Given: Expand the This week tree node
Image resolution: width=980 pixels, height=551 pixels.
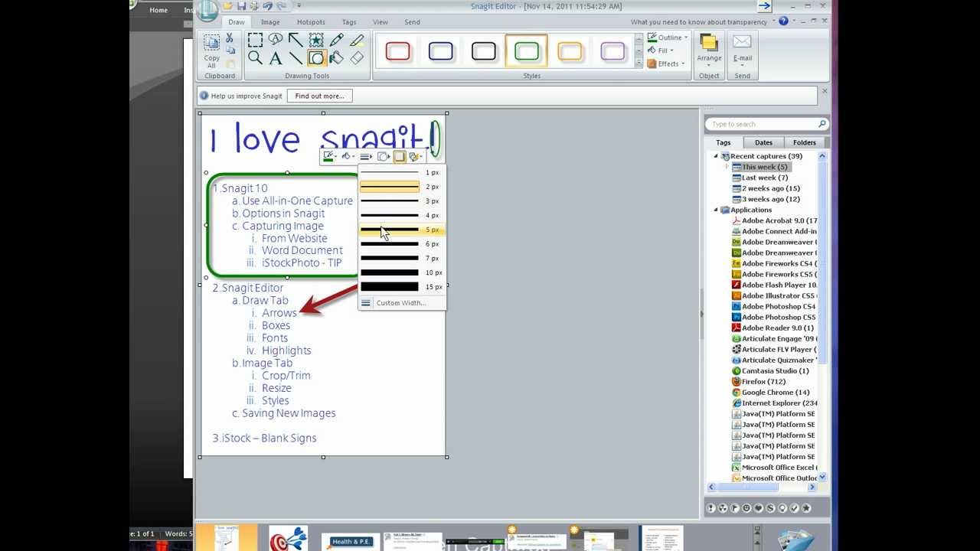Looking at the screenshot, I should pos(727,167).
